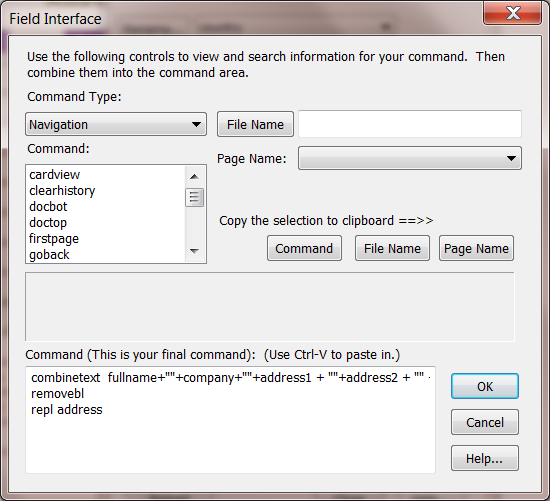
Task: Select goback in the Command list
Action: (49, 255)
